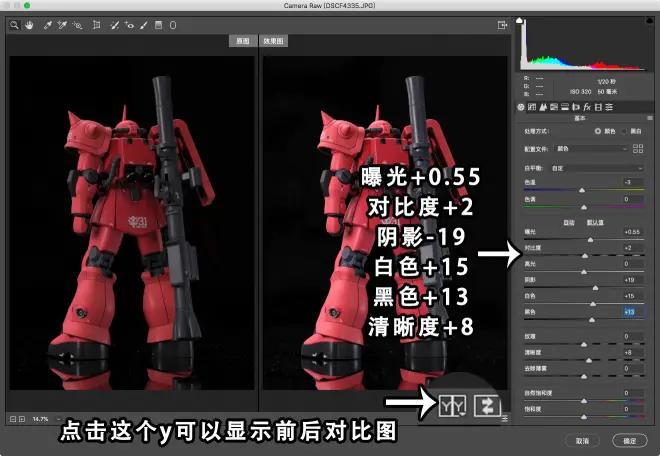
Task: Select the Hand tool
Action: [x=29, y=25]
